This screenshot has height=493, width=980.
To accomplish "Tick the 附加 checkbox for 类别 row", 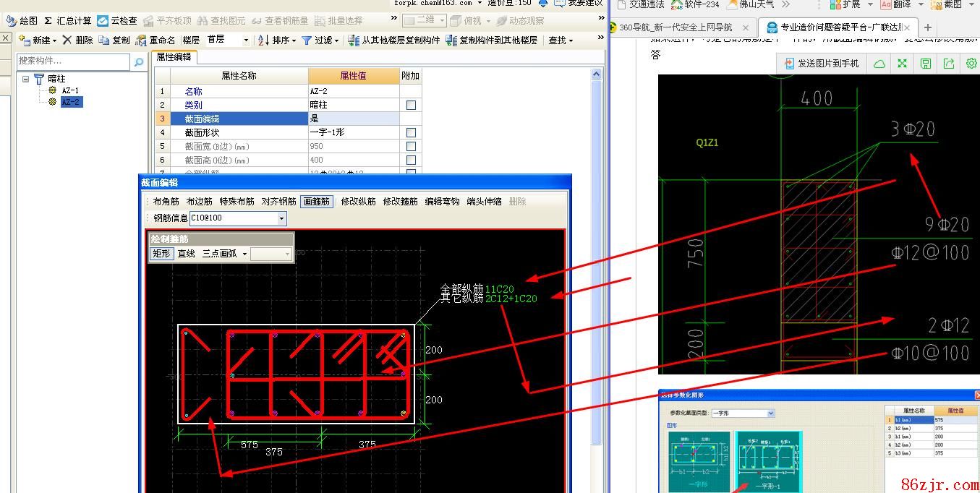I will 411,105.
